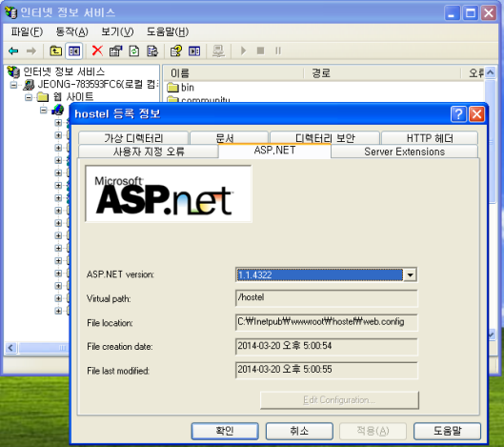Click the Help toolbar icon with question mark
The image size is (504, 447).
pos(176,51)
